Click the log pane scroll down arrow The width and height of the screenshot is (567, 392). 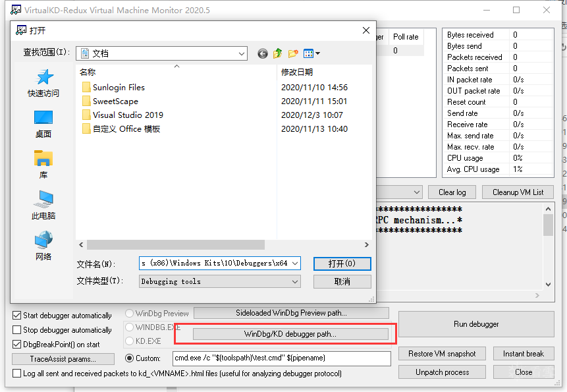coord(548,284)
